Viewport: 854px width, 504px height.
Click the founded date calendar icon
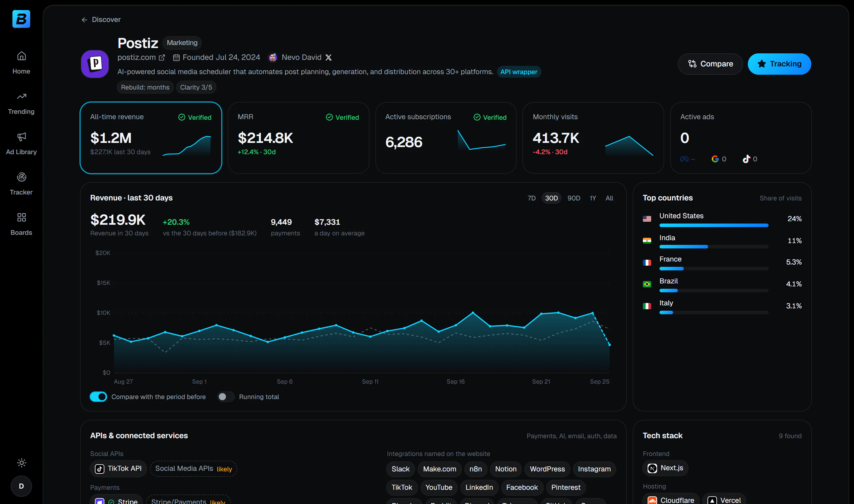point(176,58)
